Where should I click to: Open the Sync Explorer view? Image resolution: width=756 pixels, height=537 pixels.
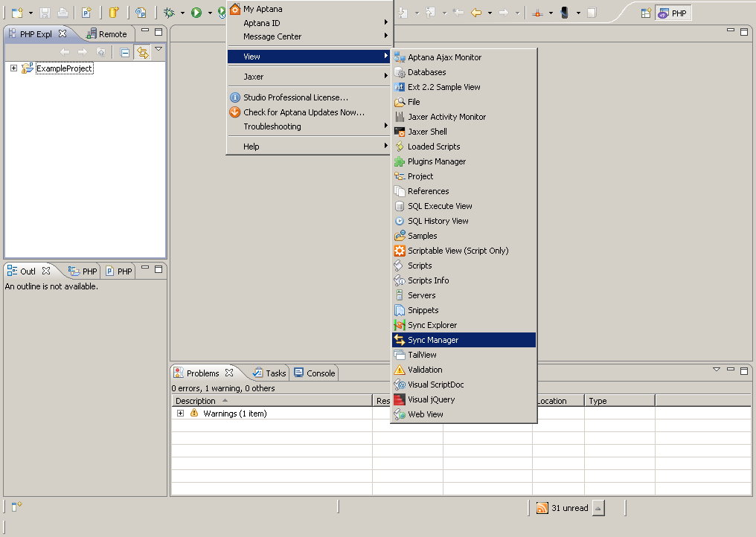coord(464,325)
